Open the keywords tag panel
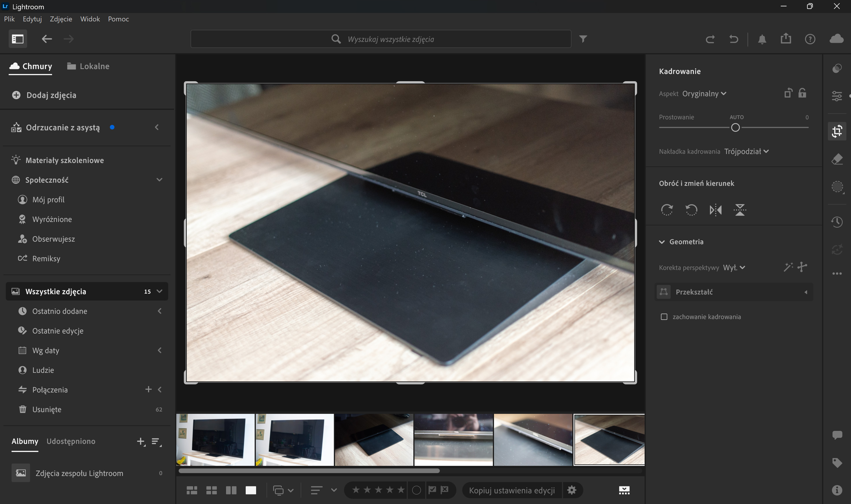 (837, 463)
